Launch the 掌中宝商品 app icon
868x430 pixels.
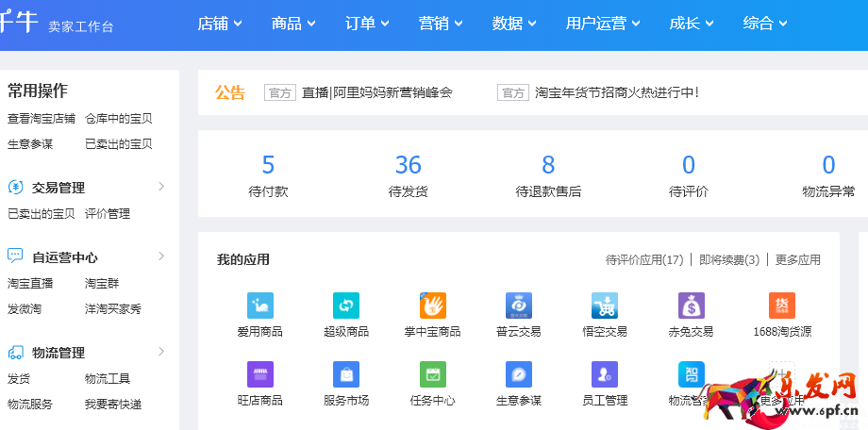click(x=432, y=306)
